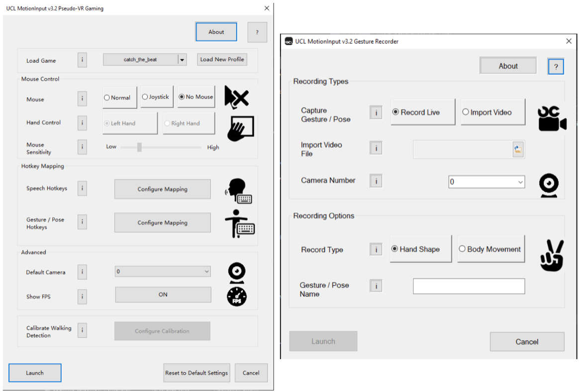
Task: Click the video camera recorder icon
Action: tap(552, 118)
